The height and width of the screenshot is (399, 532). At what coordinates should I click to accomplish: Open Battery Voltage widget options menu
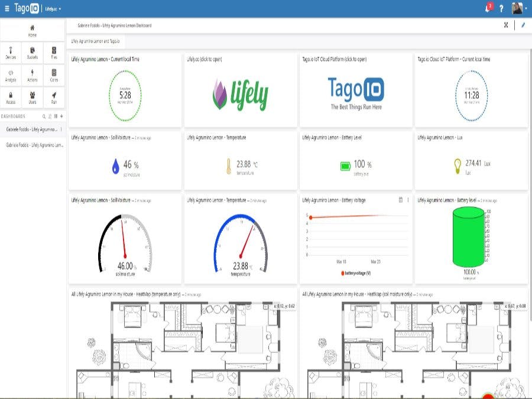408,200
